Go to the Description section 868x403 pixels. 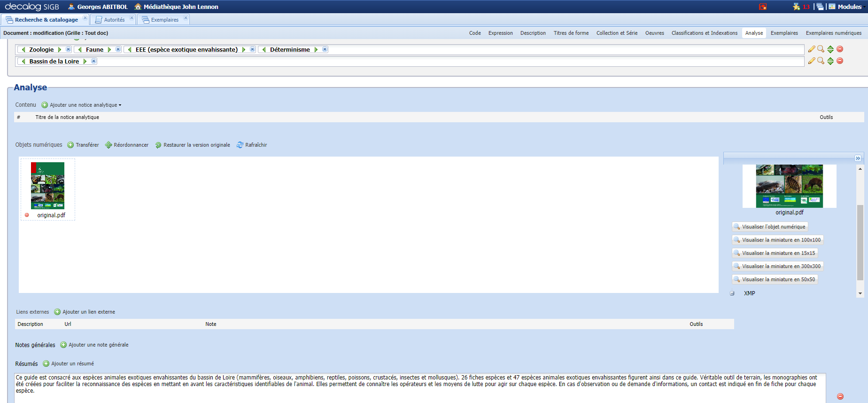click(x=533, y=33)
